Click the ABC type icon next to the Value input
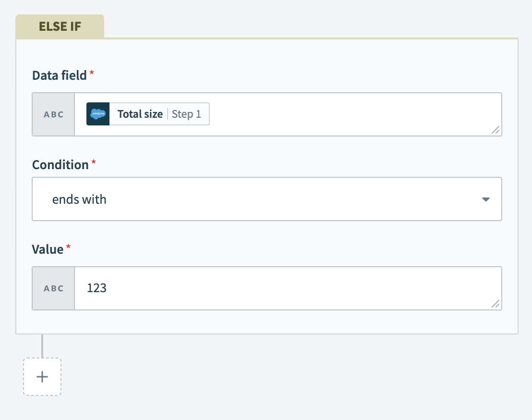Image resolution: width=532 pixels, height=420 pixels. click(x=53, y=288)
